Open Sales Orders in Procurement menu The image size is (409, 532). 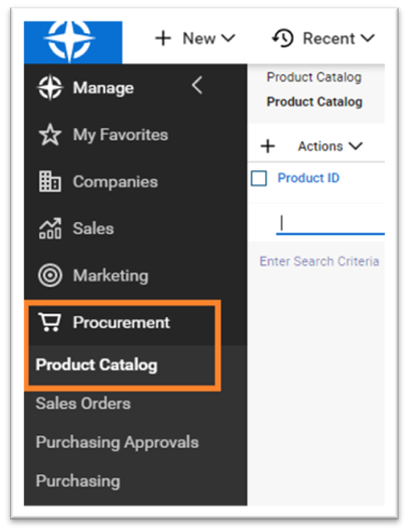83,404
